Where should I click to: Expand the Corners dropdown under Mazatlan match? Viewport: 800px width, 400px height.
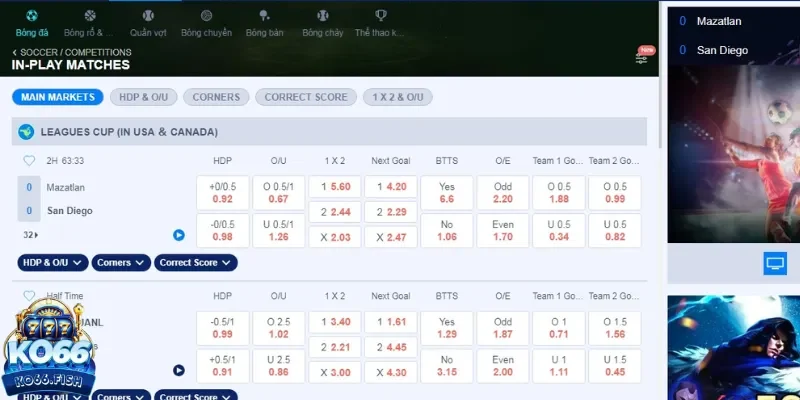(x=122, y=263)
